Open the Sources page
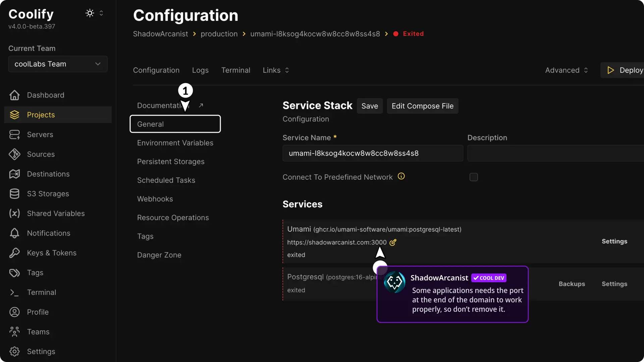 [41, 154]
